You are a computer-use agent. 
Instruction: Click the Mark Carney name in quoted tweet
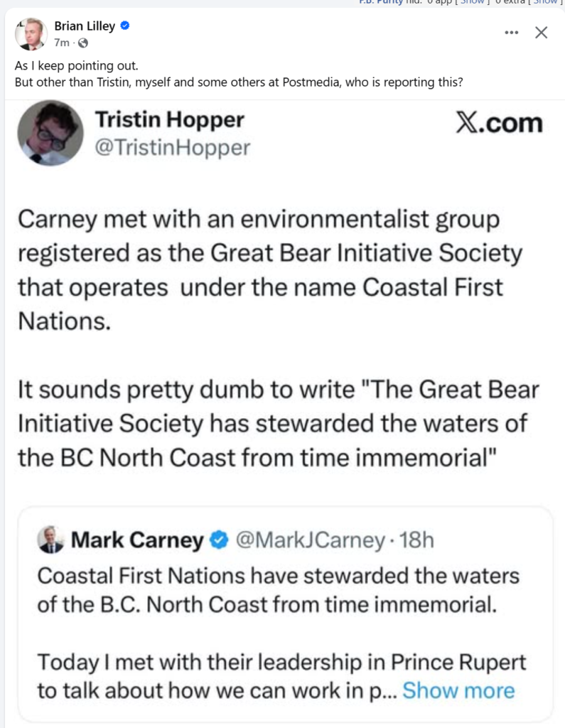tap(136, 540)
